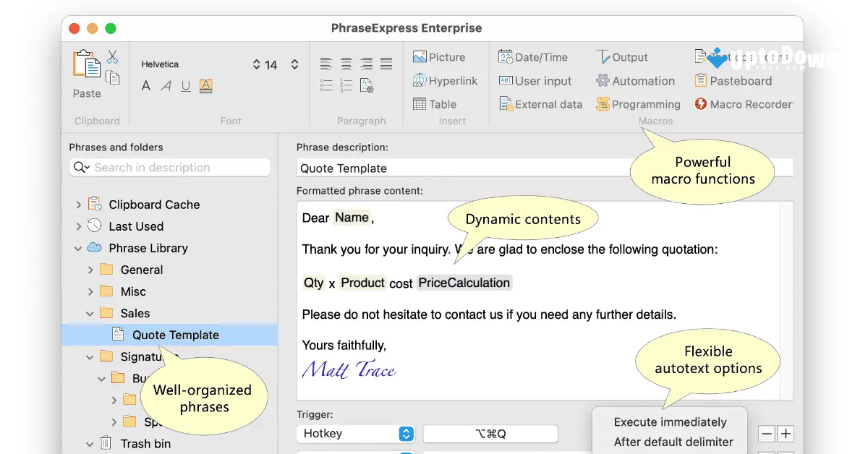Expand the General folder
The image size is (868, 454).
tap(90, 270)
